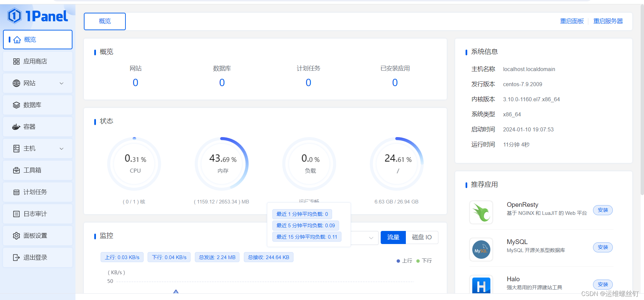Click the 下行: 0.04 KB/s tag

169,257
